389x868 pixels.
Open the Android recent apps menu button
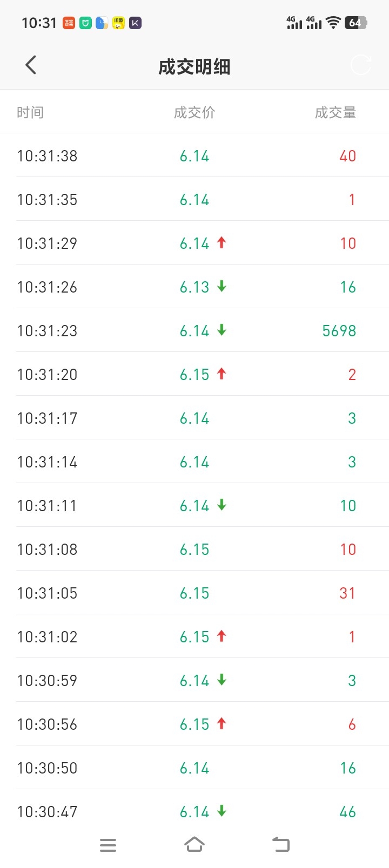click(108, 845)
